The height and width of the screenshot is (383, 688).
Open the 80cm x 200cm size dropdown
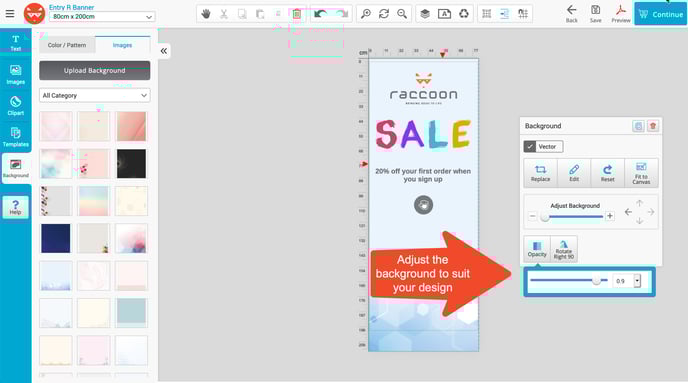102,17
